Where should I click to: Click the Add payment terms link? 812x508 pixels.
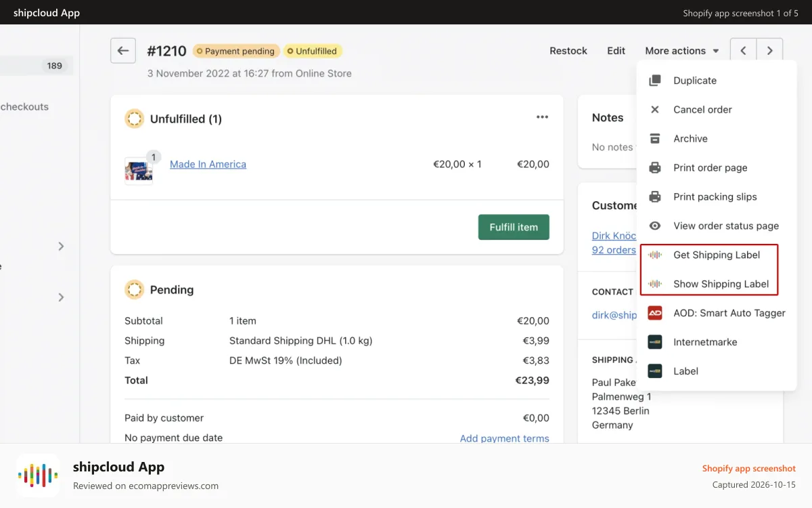505,438
